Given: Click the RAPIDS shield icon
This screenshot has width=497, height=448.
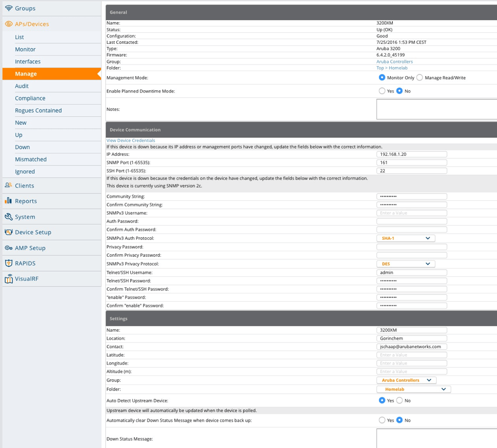Looking at the screenshot, I should pyautogui.click(x=8, y=263).
